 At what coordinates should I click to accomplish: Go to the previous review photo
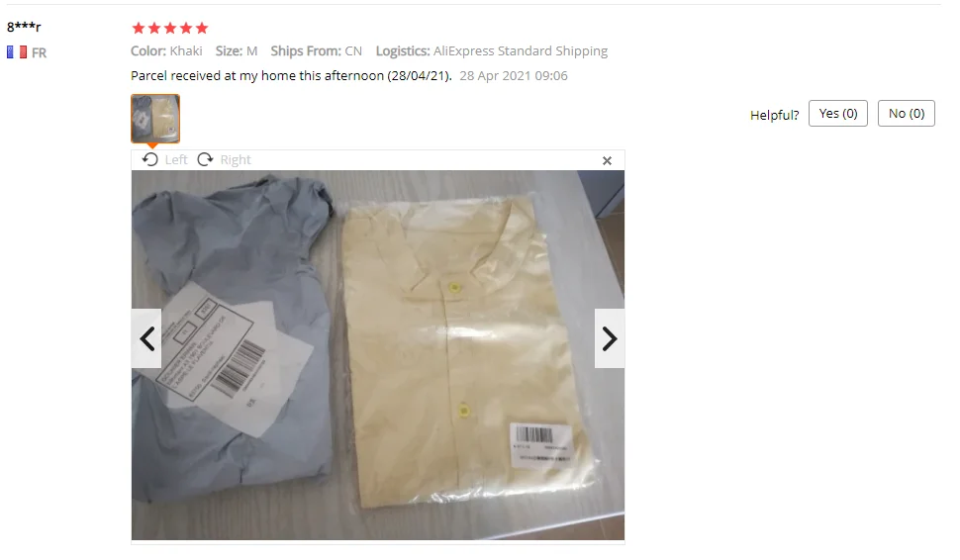point(146,338)
